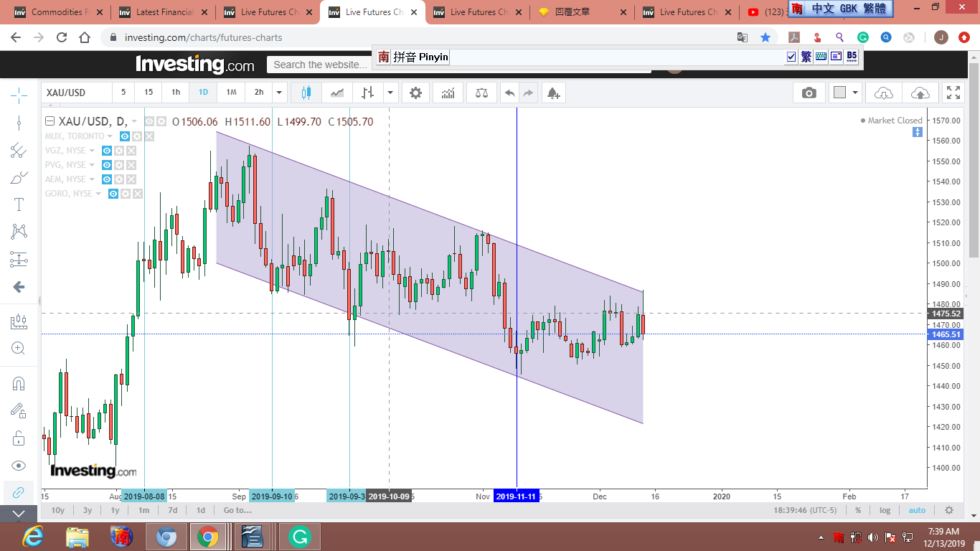
Task: Click the compare symbols scales icon
Action: [481, 93]
